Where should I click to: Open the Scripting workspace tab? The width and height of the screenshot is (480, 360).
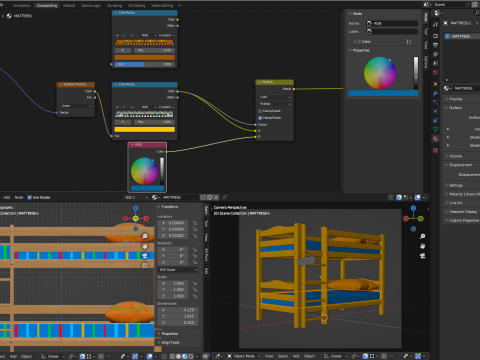pos(114,5)
